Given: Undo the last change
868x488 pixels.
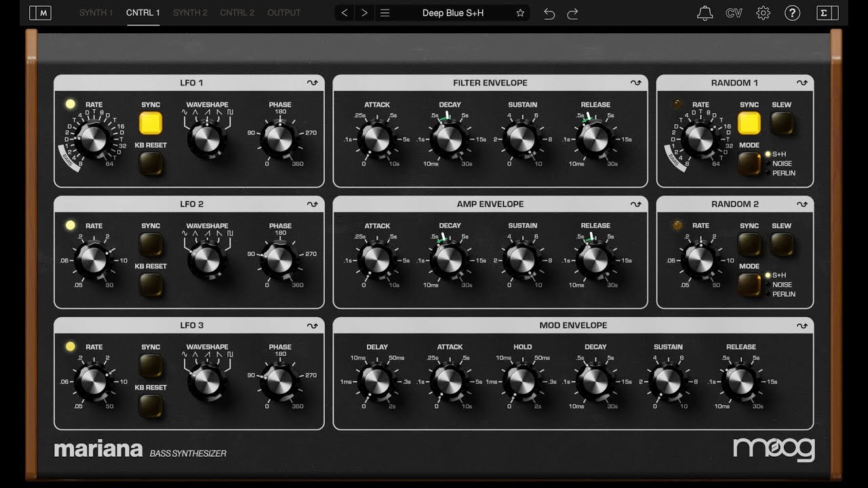Looking at the screenshot, I should (x=549, y=14).
